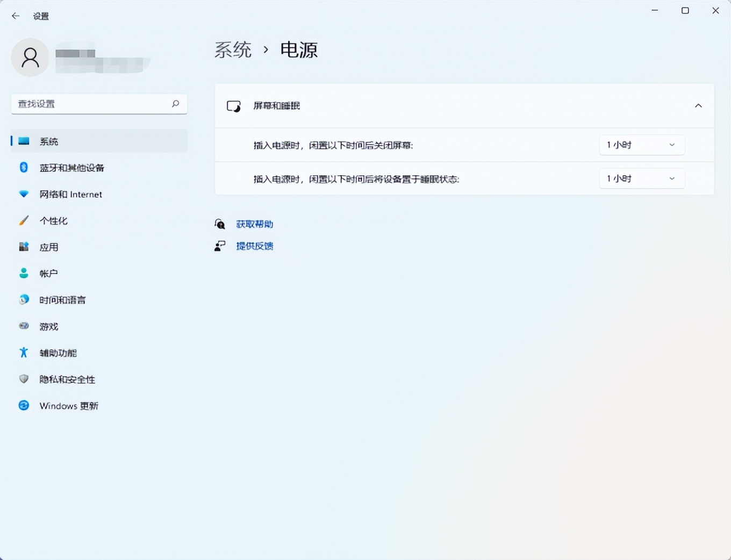Image resolution: width=731 pixels, height=560 pixels.
Task: Open 应用 settings from the sidebar
Action: pyautogui.click(x=49, y=247)
